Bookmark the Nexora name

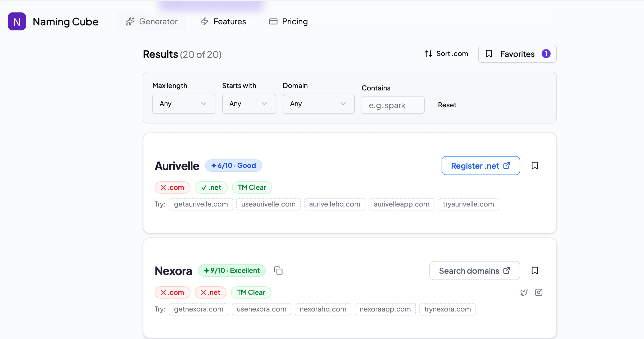(x=535, y=271)
